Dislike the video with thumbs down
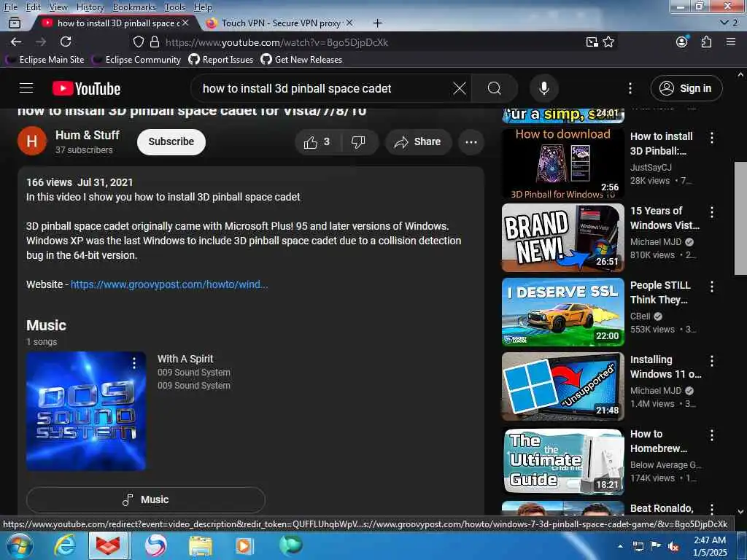 [x=358, y=141]
